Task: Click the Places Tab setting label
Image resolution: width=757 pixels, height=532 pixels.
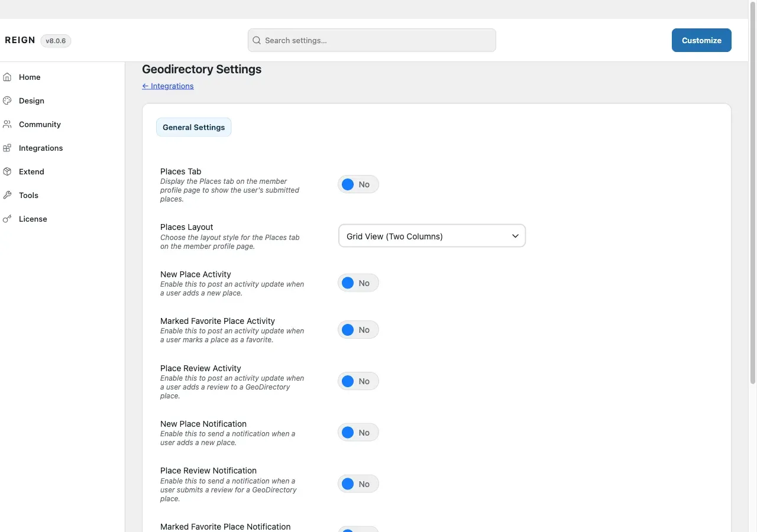Action: 181,171
